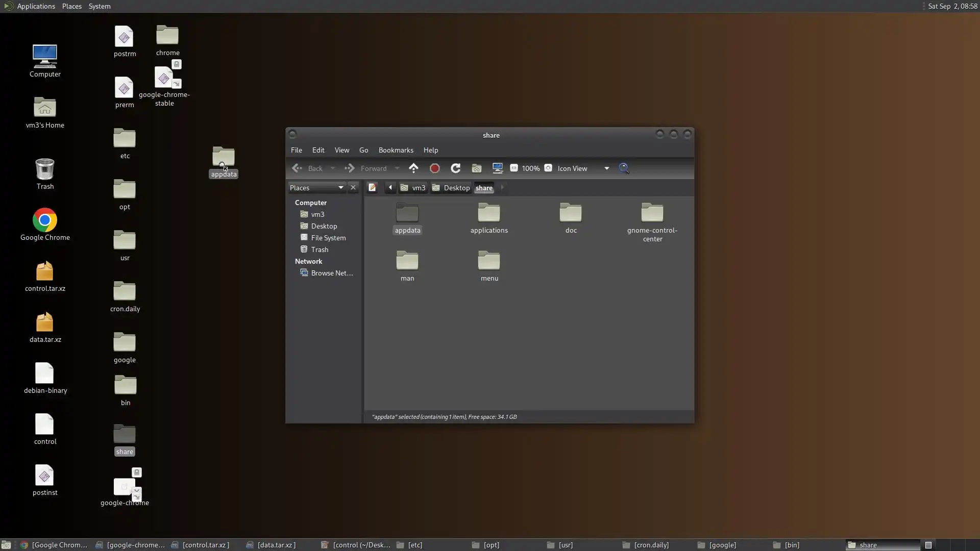
Task: Click the red Stop loading icon
Action: (435, 168)
